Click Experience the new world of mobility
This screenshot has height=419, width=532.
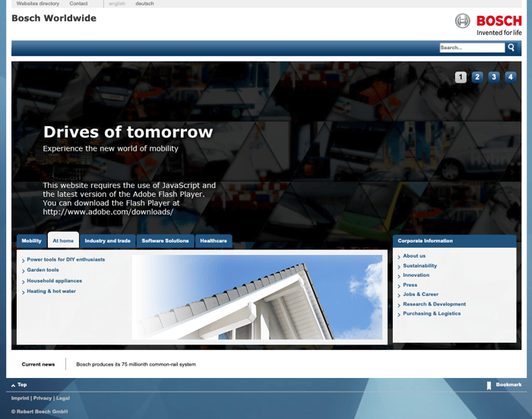[x=111, y=149]
